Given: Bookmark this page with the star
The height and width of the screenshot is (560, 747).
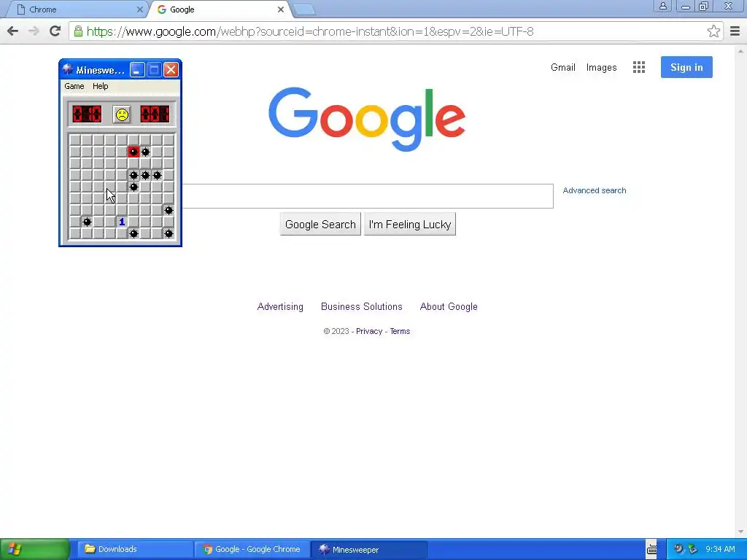Looking at the screenshot, I should [x=713, y=31].
